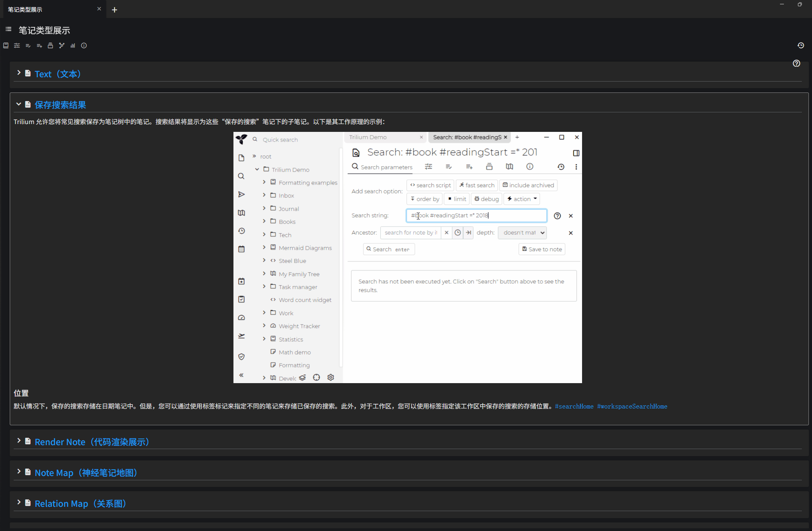
Task: Open note revisions history icon
Action: [801, 46]
